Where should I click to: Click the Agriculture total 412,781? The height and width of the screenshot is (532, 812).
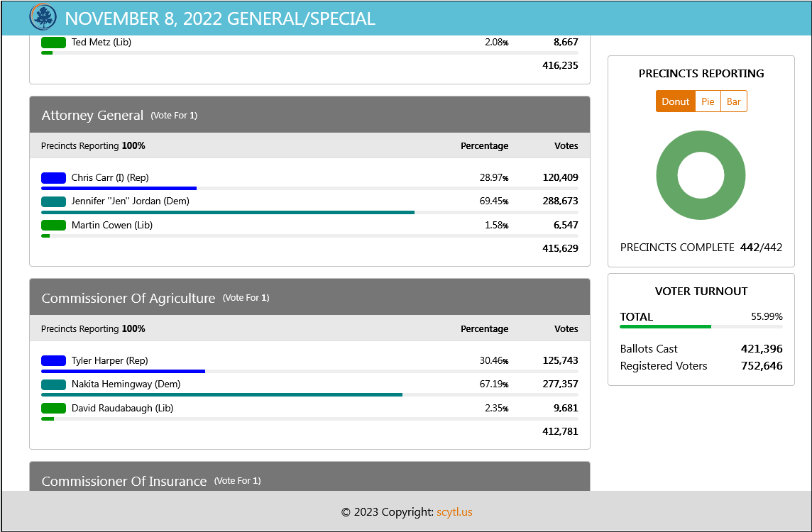coord(560,431)
